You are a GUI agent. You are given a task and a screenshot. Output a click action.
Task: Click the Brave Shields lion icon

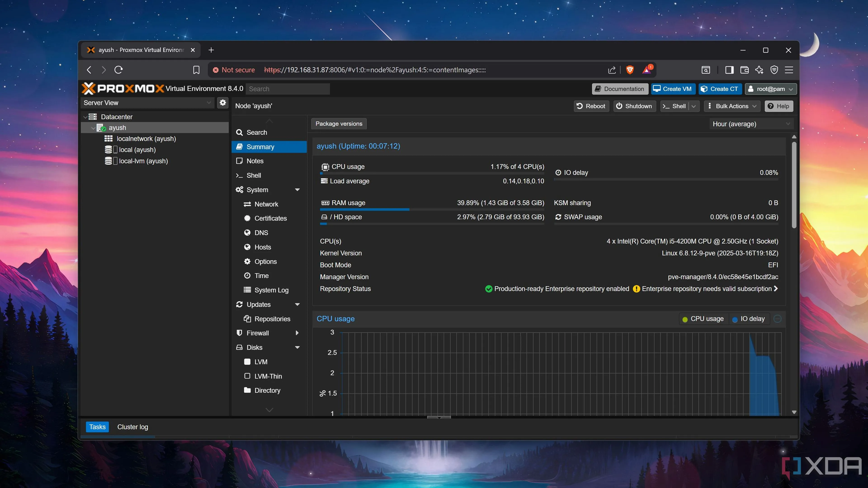click(630, 70)
